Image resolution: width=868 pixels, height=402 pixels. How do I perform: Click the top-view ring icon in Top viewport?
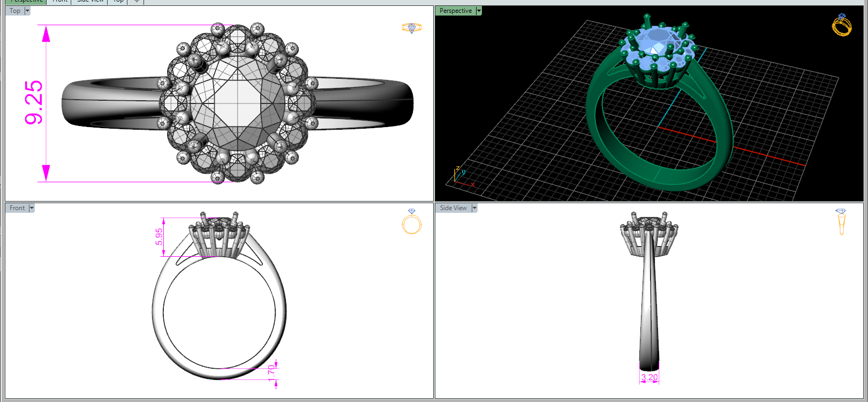point(412,27)
